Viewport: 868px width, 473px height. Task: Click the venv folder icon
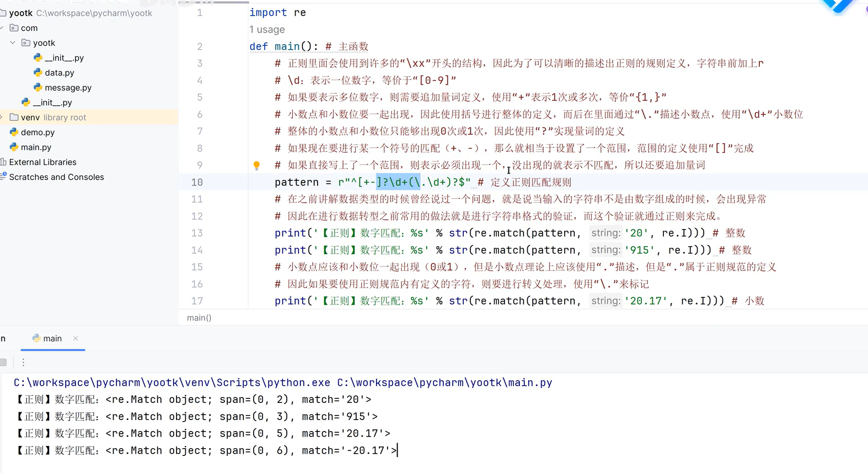[14, 117]
